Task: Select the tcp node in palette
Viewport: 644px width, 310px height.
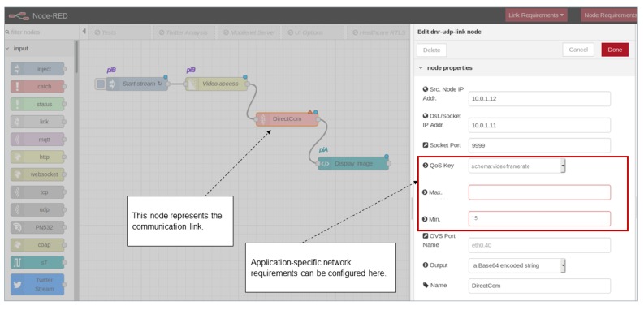Action: pos(38,192)
